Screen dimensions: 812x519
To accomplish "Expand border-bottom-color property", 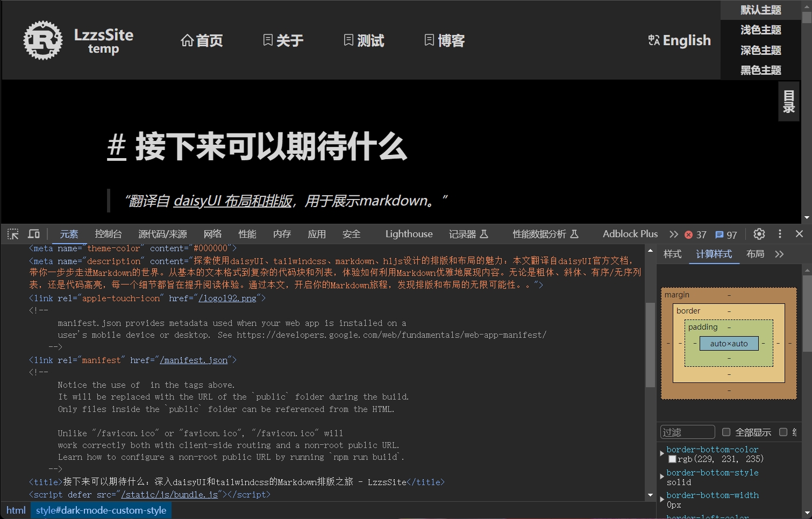I will [662, 453].
